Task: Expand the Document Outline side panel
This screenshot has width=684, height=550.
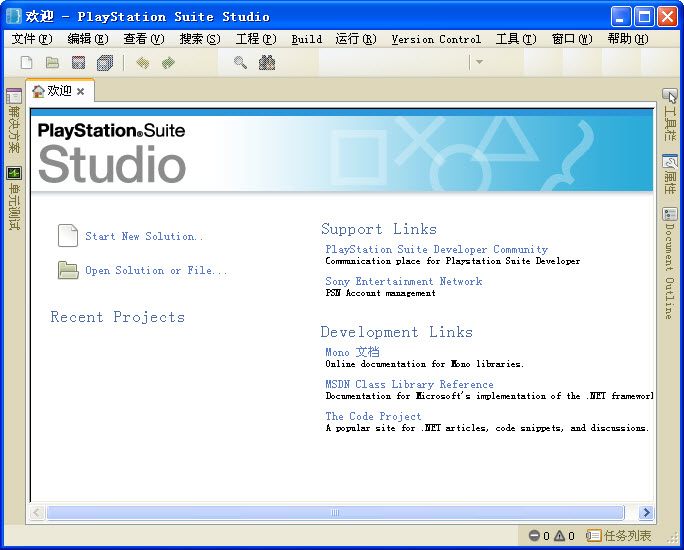Action: (x=670, y=264)
